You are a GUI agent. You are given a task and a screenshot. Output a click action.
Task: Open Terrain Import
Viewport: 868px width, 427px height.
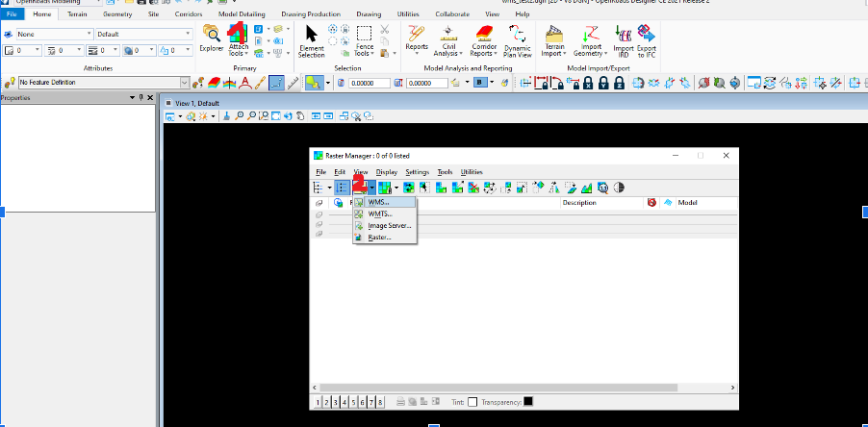click(553, 39)
